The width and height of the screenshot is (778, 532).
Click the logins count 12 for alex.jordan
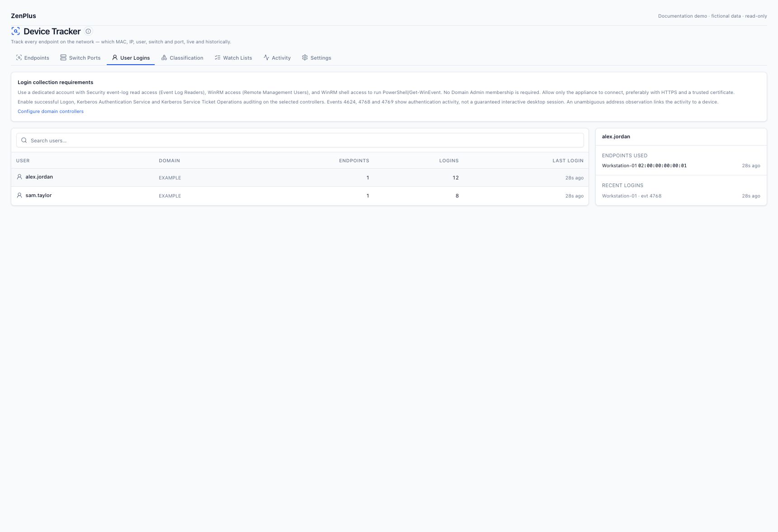point(455,178)
